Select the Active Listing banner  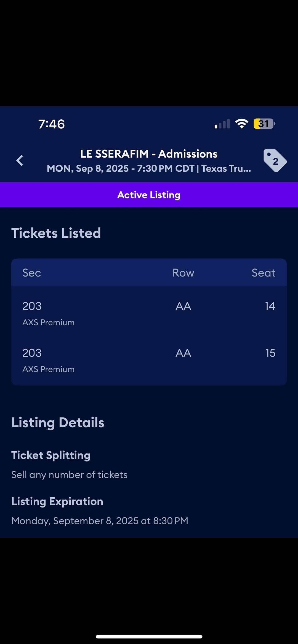[149, 195]
